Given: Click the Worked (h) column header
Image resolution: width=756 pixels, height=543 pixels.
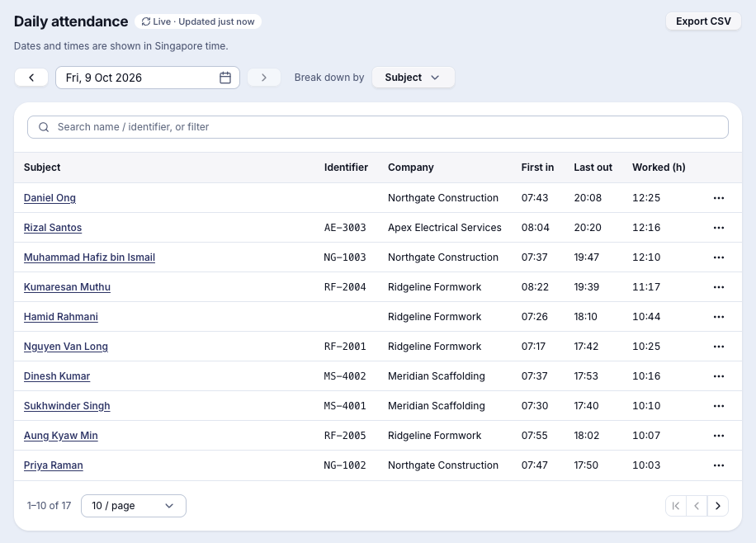Looking at the screenshot, I should pyautogui.click(x=659, y=168).
